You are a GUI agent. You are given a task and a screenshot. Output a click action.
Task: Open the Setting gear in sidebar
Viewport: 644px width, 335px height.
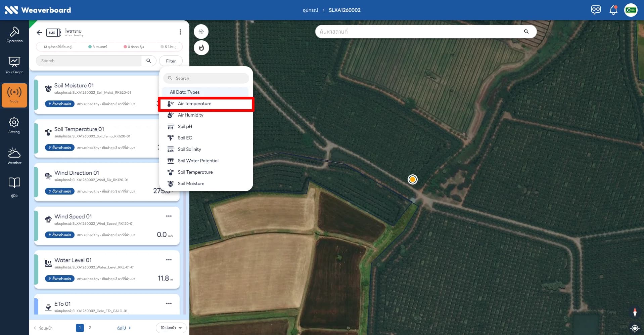(14, 125)
